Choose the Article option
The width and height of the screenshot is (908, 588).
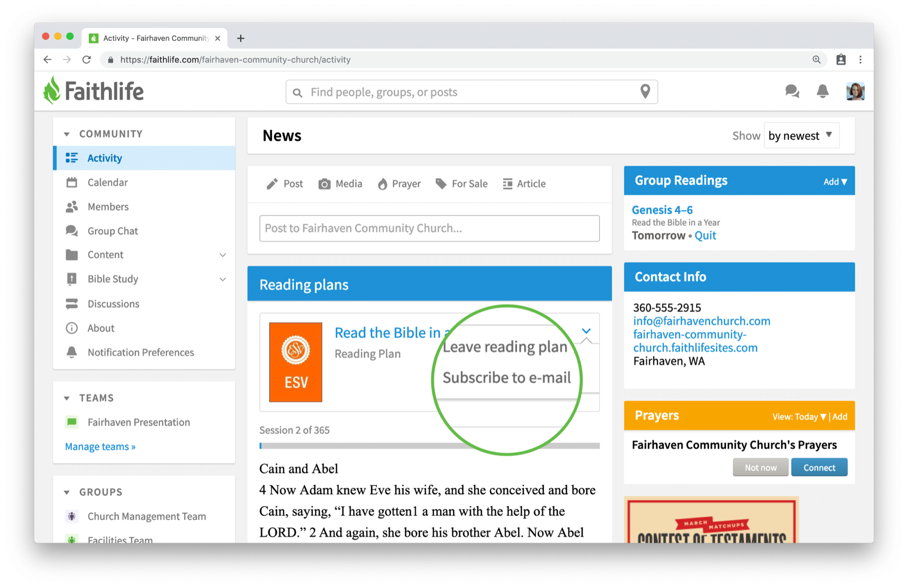point(524,184)
